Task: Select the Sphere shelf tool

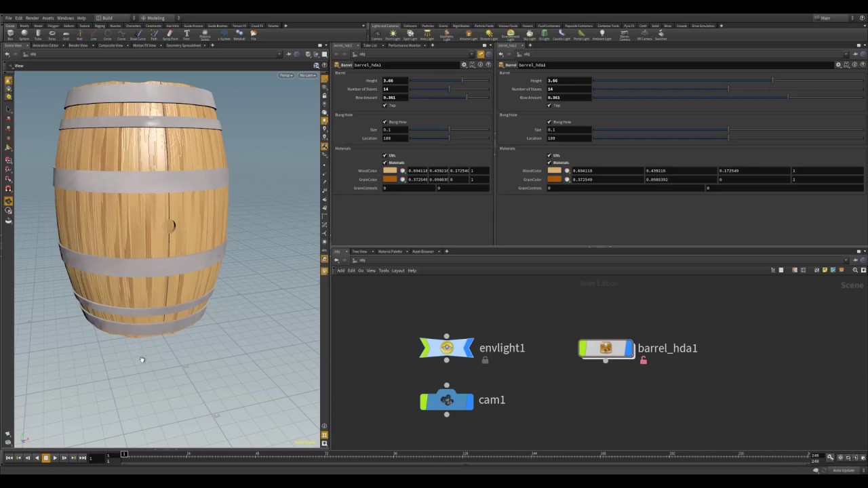Action: coord(24,34)
